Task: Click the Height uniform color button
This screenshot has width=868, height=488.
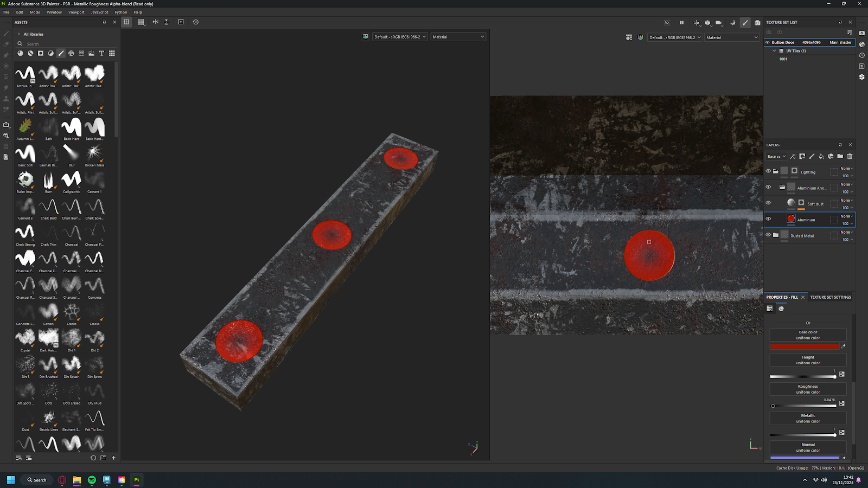Action: (808, 360)
